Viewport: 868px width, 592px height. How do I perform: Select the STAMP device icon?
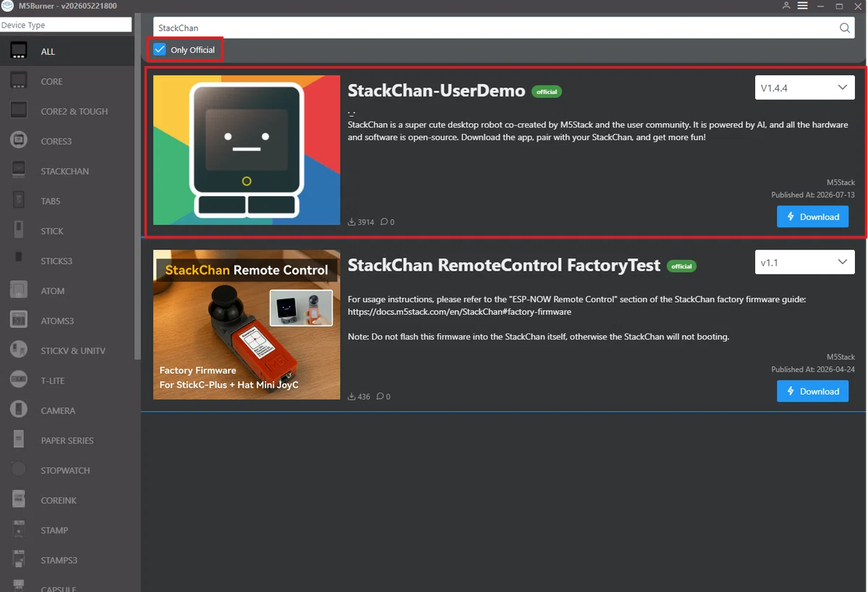pos(19,530)
